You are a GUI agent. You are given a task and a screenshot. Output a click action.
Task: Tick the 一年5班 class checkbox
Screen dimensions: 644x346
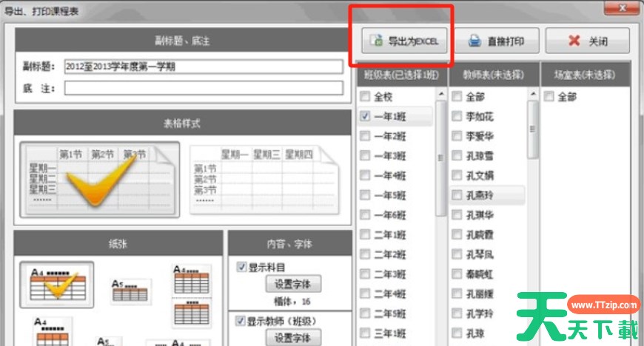click(x=365, y=195)
